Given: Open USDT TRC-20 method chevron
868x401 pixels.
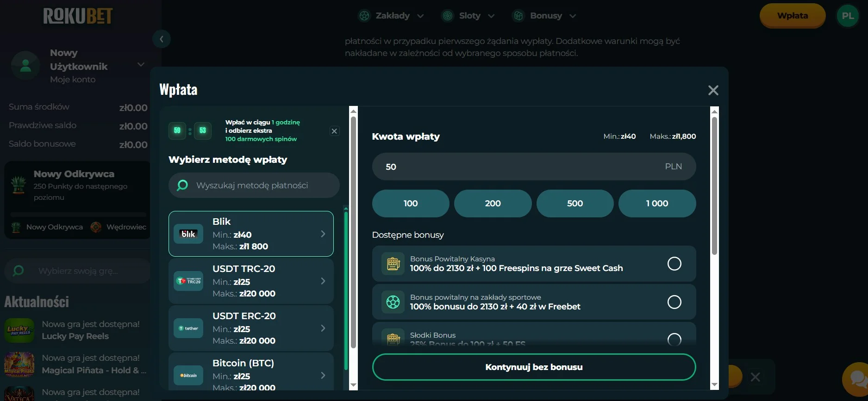Looking at the screenshot, I should pos(323,281).
